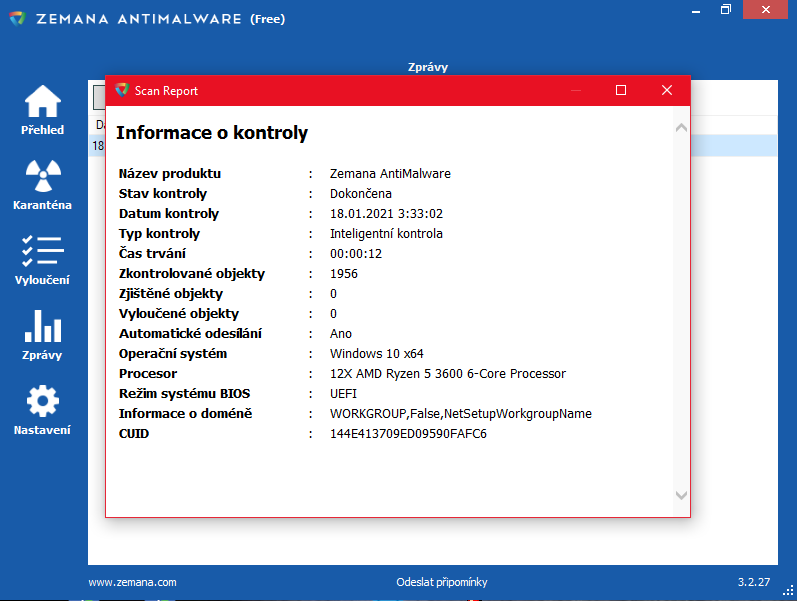Image resolution: width=797 pixels, height=601 pixels.
Task: Maximize the Scan Report dialog
Action: [621, 90]
